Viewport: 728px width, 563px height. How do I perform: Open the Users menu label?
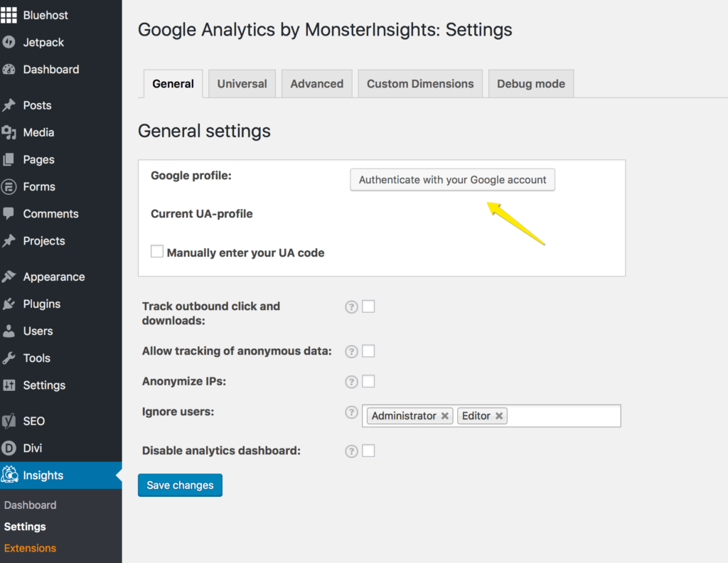click(38, 331)
